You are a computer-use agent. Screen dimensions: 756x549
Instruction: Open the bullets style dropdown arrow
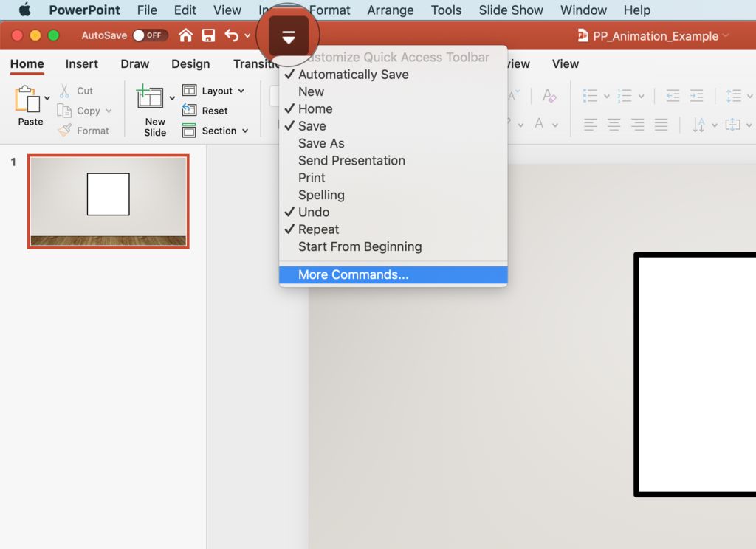[607, 97]
